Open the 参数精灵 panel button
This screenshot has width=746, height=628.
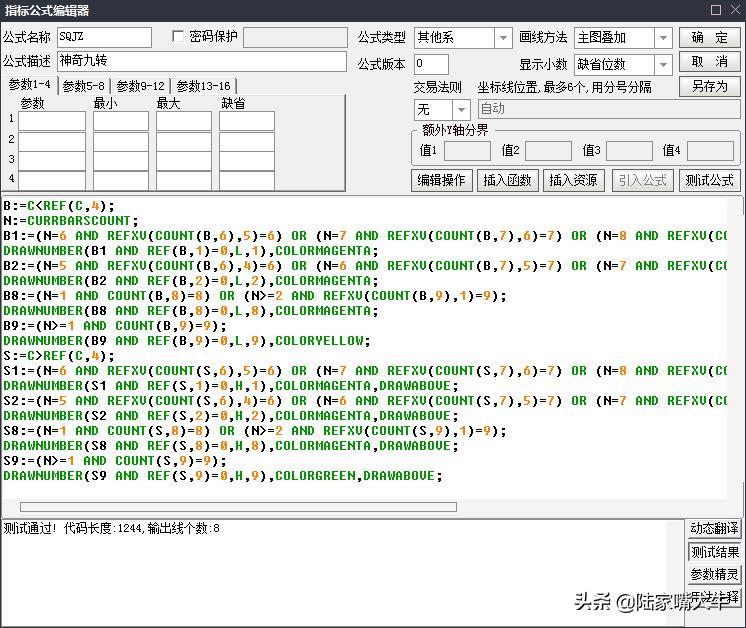(x=714, y=575)
